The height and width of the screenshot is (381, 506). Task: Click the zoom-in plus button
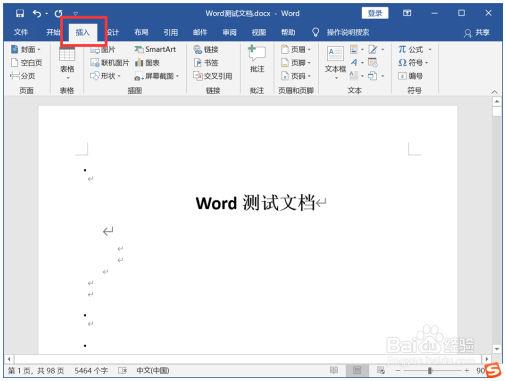467,370
